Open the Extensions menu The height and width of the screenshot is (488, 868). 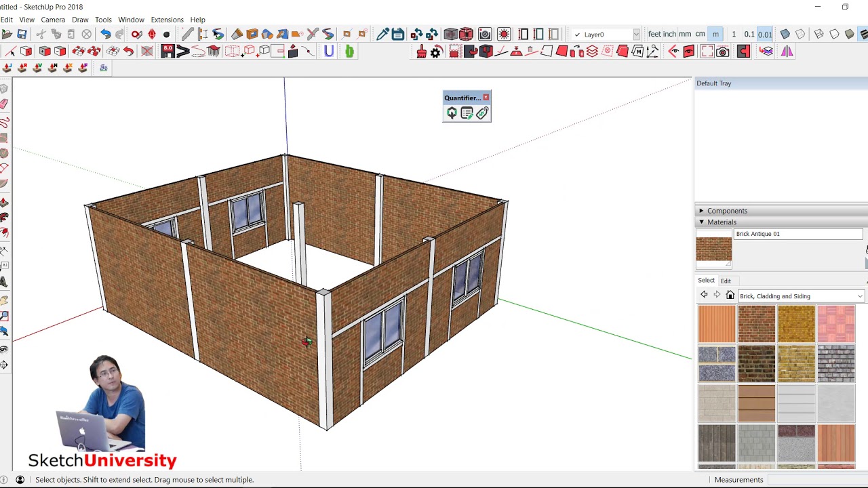pyautogui.click(x=167, y=20)
